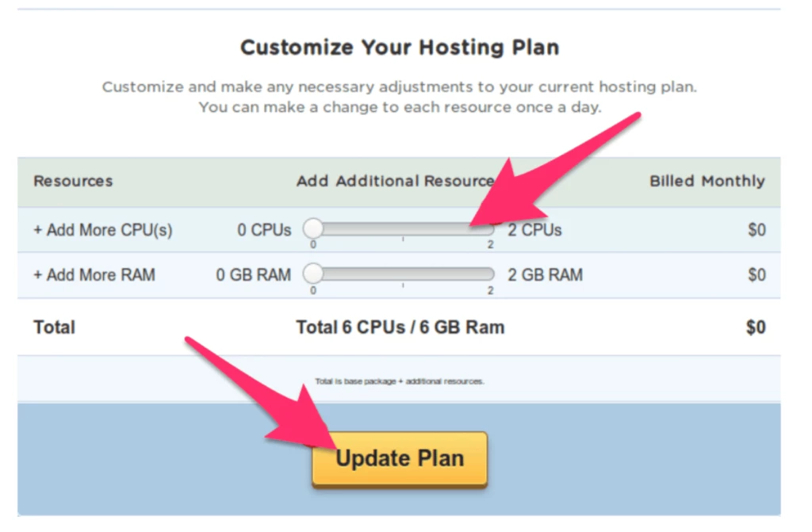The height and width of the screenshot is (532, 812).
Task: Select the '+ Add More CPU(s)' label
Action: click(x=103, y=230)
